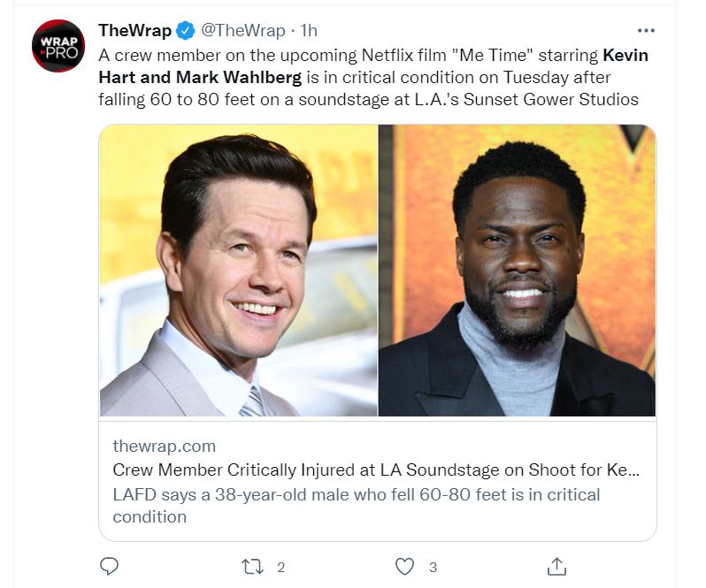The image size is (706, 588).
Task: Click the LAFD description text in link card
Action: [356, 494]
